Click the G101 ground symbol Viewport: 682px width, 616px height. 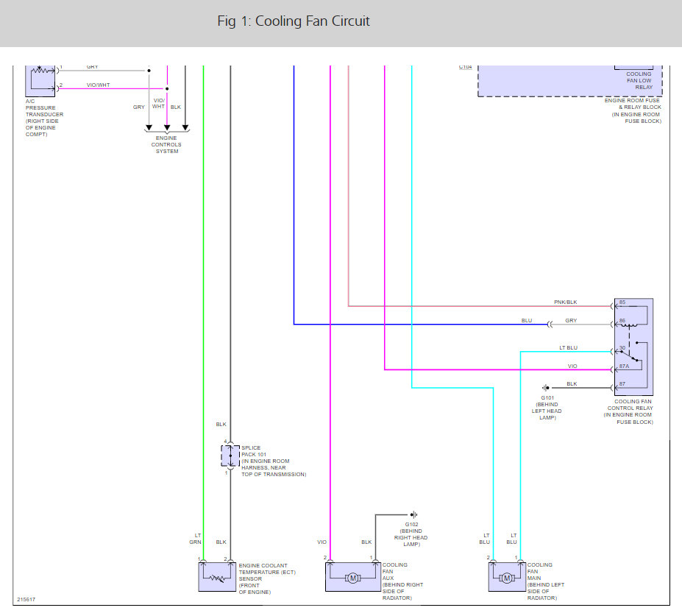545,387
